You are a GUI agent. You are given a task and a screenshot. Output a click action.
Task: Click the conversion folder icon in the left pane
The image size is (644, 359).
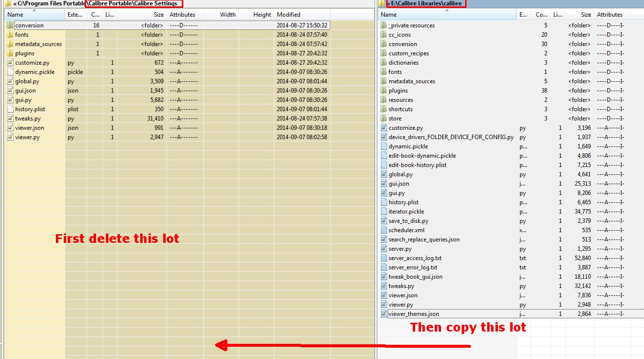(x=10, y=25)
